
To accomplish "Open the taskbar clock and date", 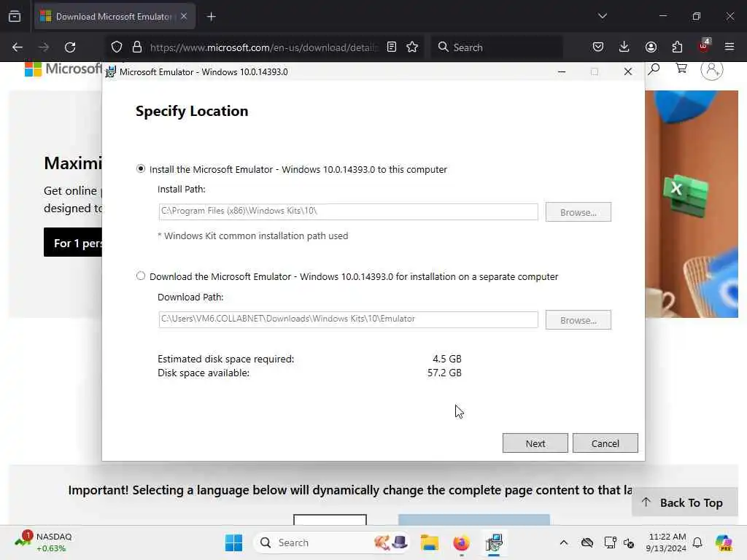I will pos(665,542).
